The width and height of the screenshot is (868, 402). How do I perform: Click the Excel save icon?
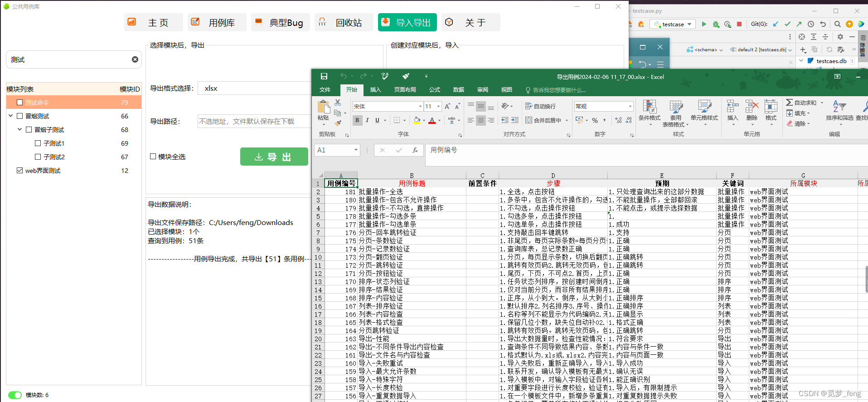click(x=324, y=76)
